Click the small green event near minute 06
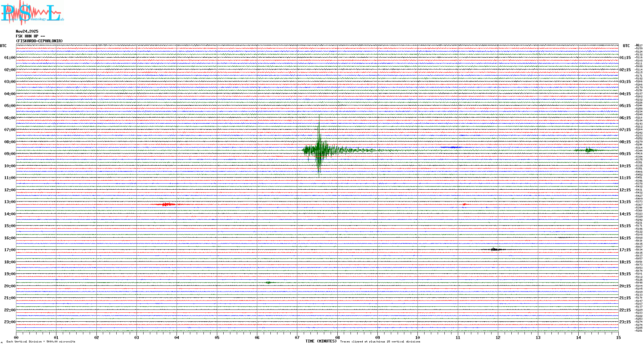The height and width of the screenshot is (346, 644). tap(269, 283)
